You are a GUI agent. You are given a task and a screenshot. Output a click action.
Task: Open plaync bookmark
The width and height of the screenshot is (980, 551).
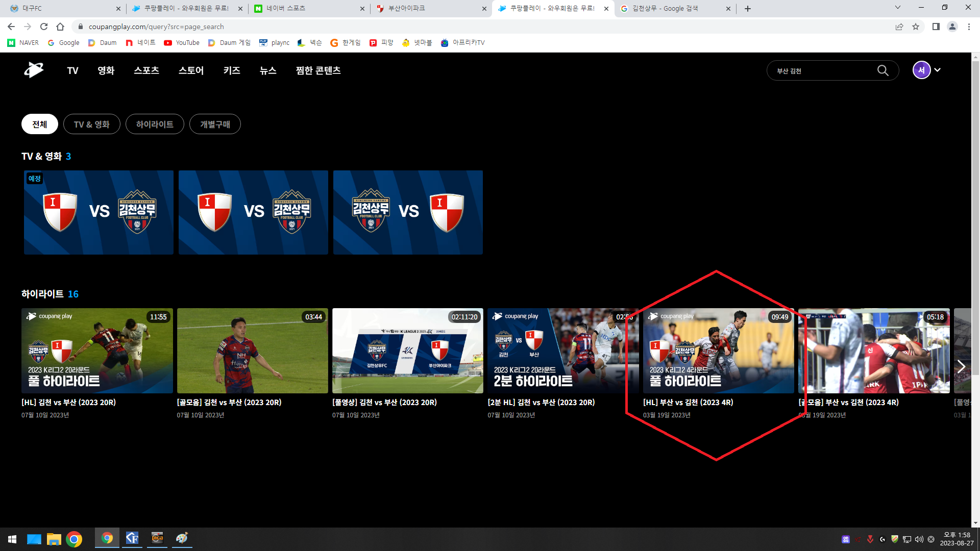point(274,43)
